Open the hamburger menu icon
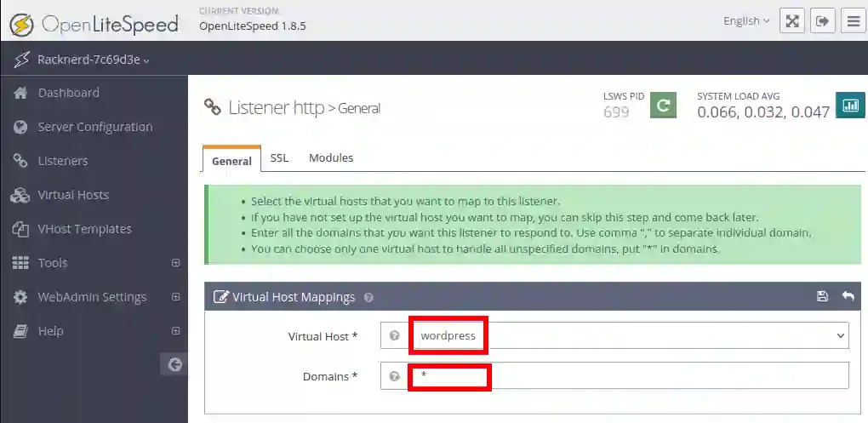The width and height of the screenshot is (868, 423). coord(853,21)
